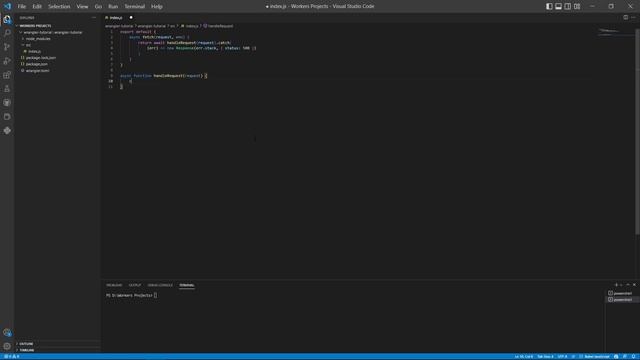Viewport: 640px width, 360px height.
Task: Open editor More Actions ellipsis
Action: [633, 18]
